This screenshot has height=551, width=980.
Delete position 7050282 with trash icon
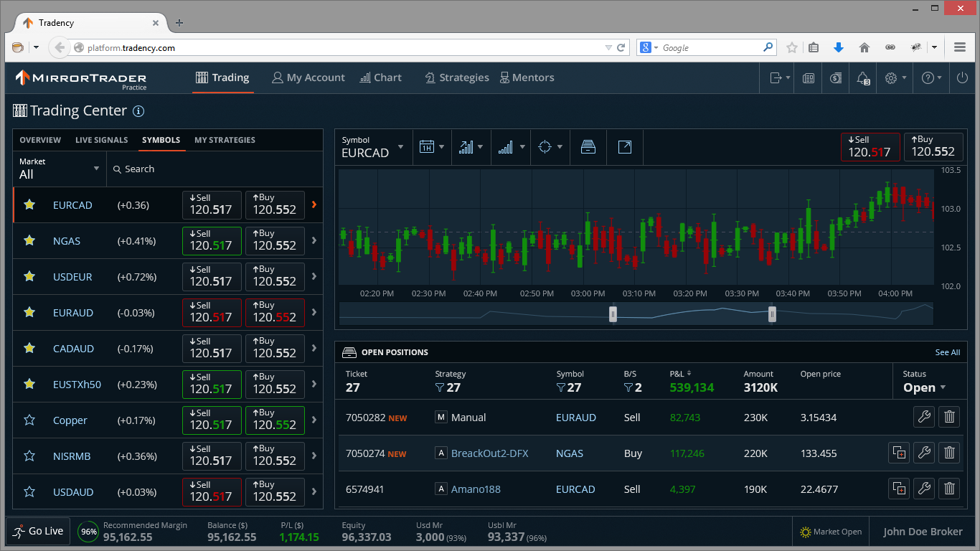(949, 417)
